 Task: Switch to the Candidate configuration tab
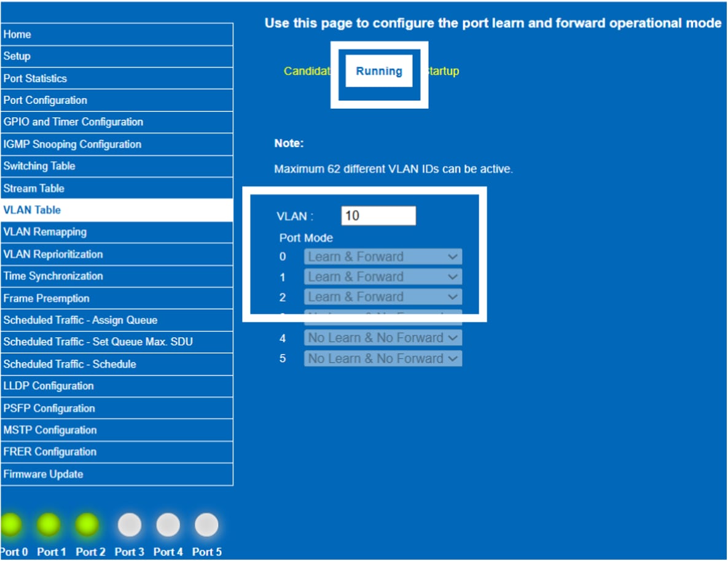tap(307, 71)
